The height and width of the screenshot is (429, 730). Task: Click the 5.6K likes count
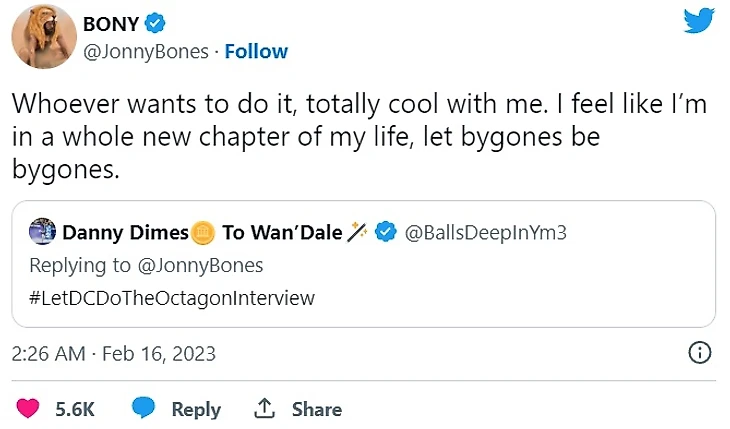[75, 409]
